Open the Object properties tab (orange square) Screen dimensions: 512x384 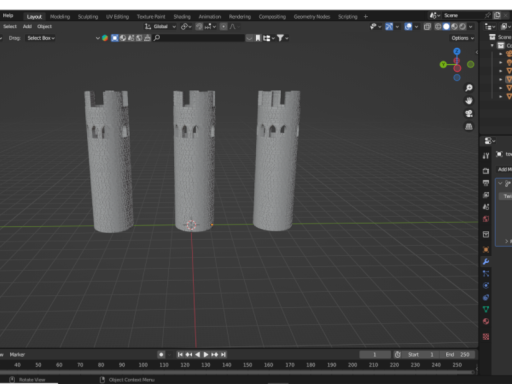click(x=486, y=249)
